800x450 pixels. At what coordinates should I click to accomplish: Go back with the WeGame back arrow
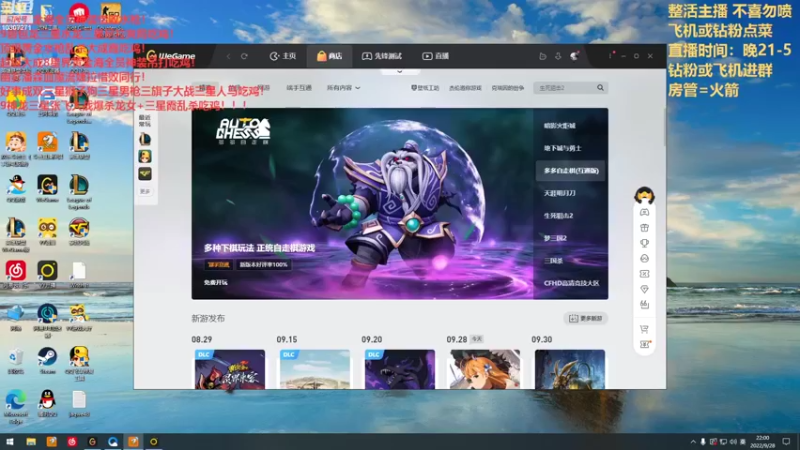pyautogui.click(x=229, y=56)
